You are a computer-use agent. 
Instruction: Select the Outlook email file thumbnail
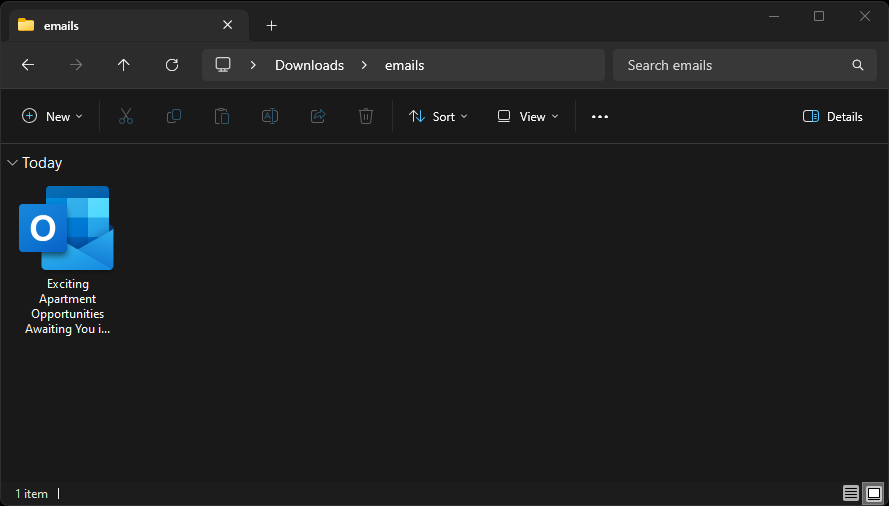pyautogui.click(x=66, y=227)
